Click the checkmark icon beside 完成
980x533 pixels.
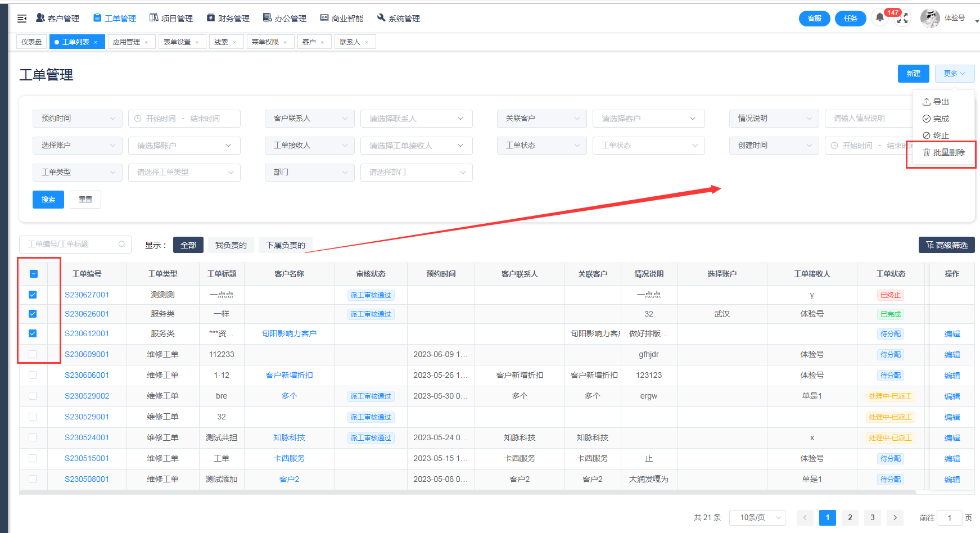click(x=926, y=119)
